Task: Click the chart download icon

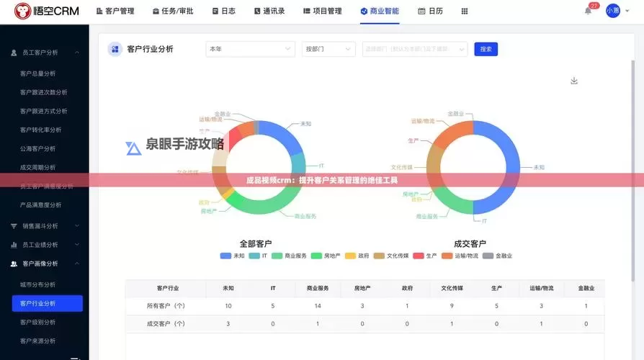Action: pyautogui.click(x=574, y=81)
